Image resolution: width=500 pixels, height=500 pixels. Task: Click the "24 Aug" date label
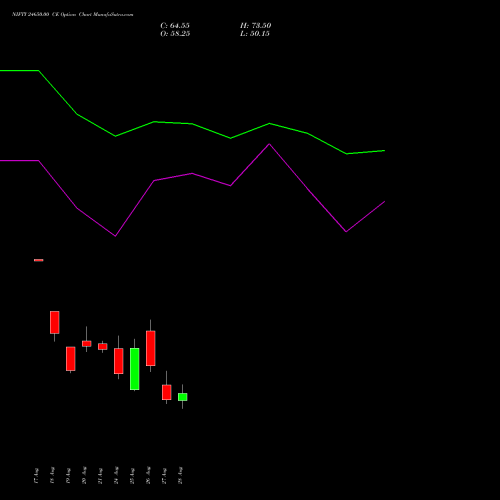coord(116,476)
